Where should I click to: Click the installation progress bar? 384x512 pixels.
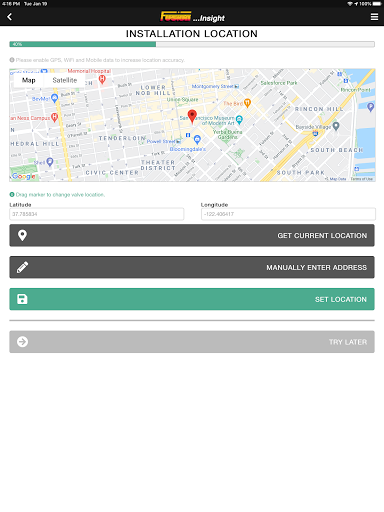point(192,44)
